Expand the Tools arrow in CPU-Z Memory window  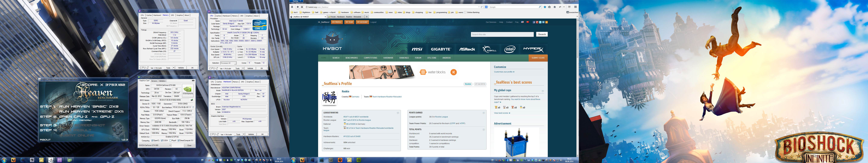click(174, 67)
